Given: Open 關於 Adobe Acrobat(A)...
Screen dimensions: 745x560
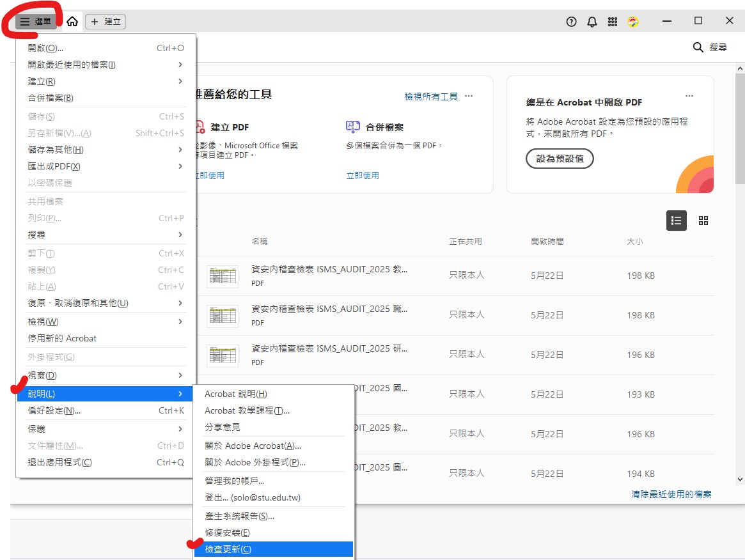Looking at the screenshot, I should (274, 446).
